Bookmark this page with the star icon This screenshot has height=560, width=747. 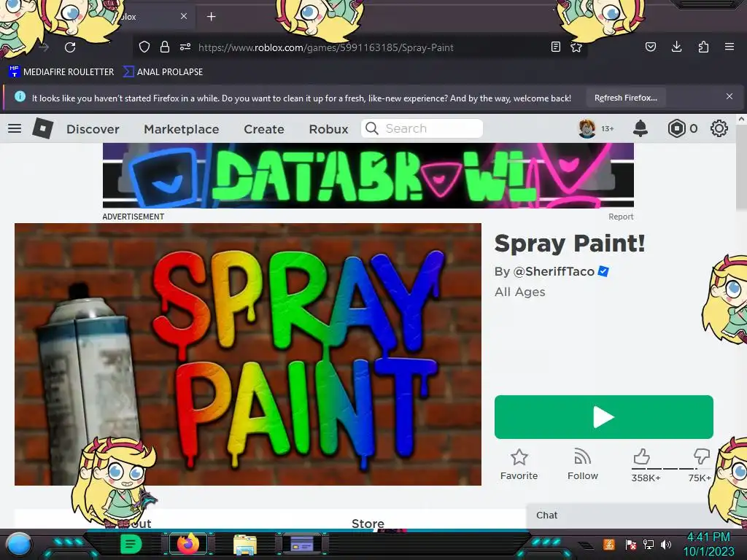coord(576,47)
